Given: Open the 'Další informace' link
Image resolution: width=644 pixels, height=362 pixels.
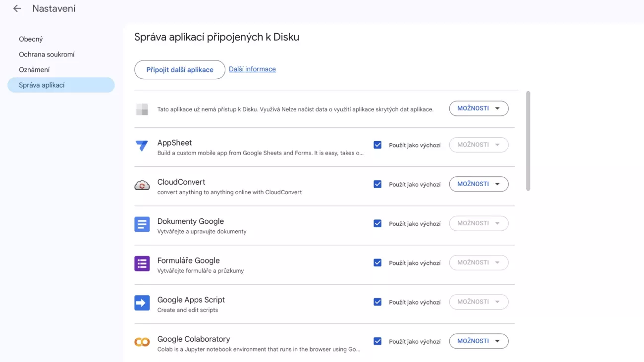Looking at the screenshot, I should tap(252, 69).
